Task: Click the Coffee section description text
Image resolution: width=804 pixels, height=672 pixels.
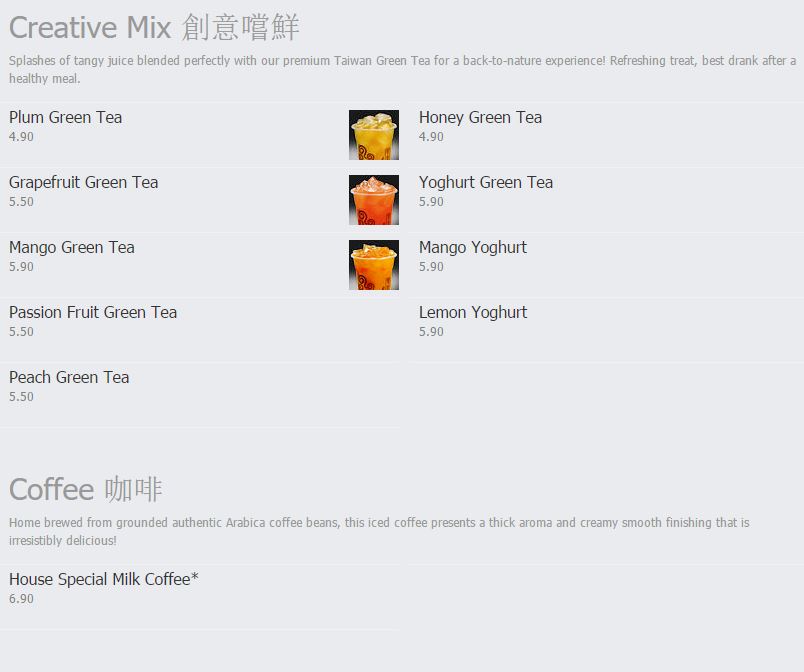Action: coord(379,532)
